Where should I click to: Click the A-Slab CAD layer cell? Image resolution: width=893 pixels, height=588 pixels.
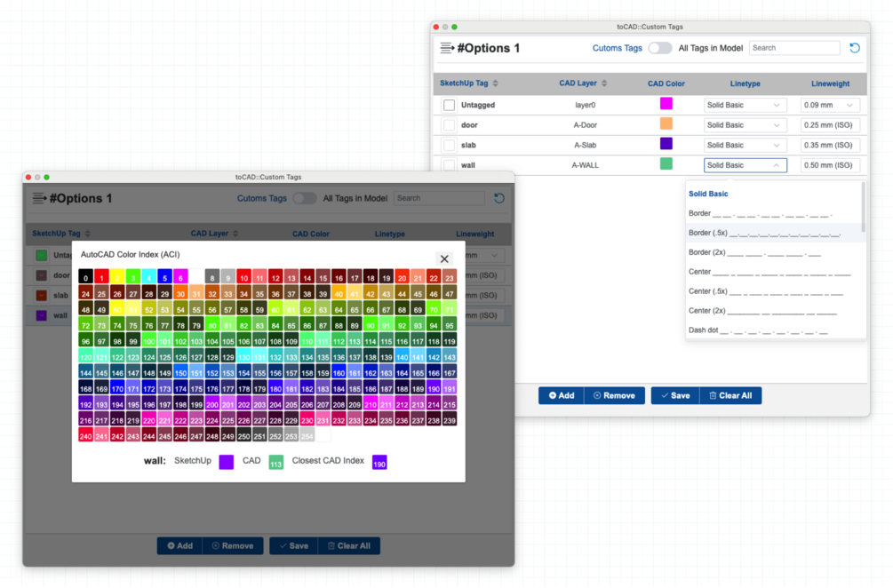pos(585,145)
